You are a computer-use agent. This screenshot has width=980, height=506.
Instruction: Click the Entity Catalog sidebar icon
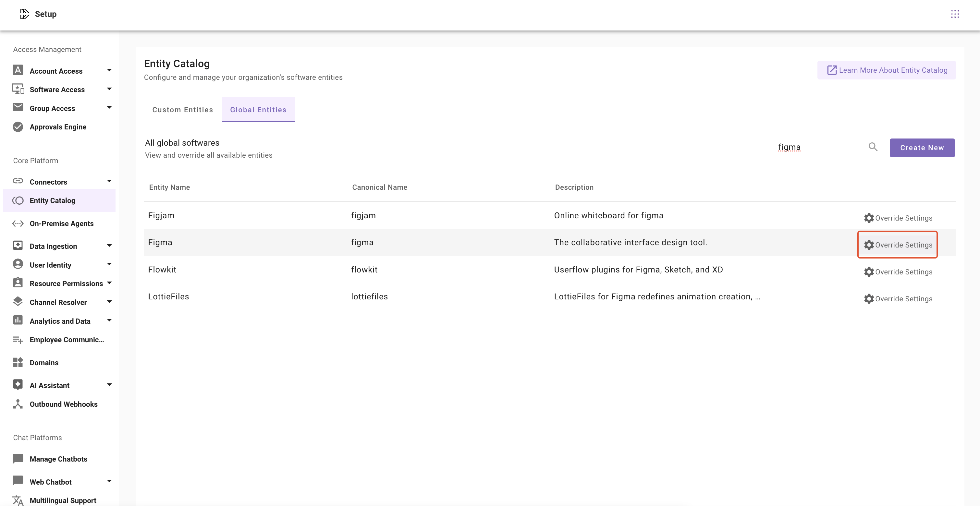(18, 200)
